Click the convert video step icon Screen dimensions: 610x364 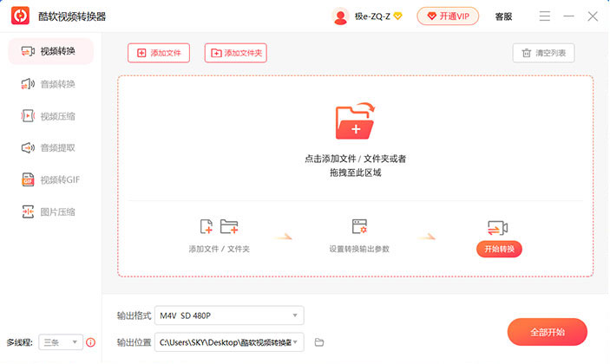(498, 228)
